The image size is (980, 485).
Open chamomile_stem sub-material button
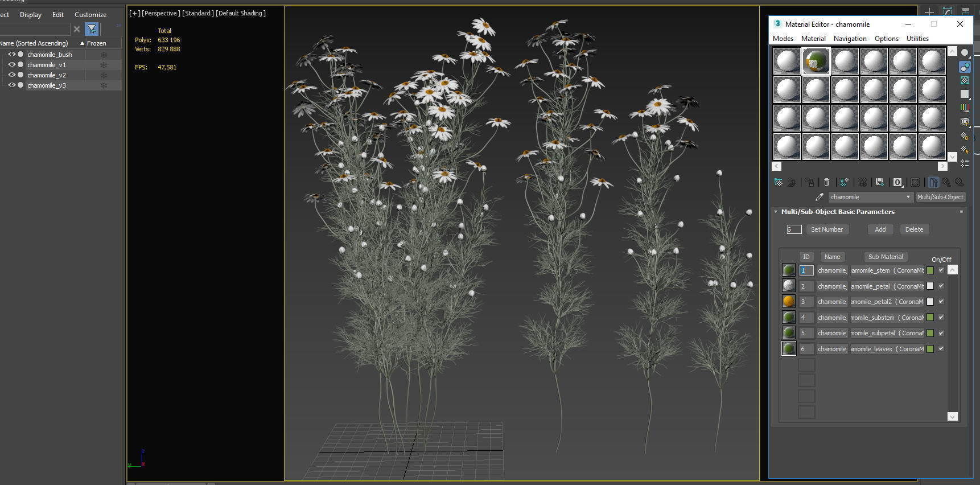[887, 270]
